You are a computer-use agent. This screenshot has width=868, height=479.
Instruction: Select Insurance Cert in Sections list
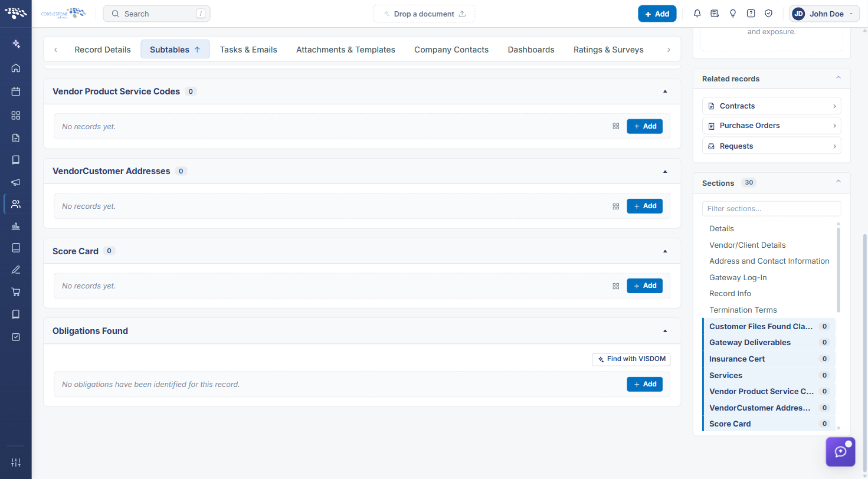[769, 359]
